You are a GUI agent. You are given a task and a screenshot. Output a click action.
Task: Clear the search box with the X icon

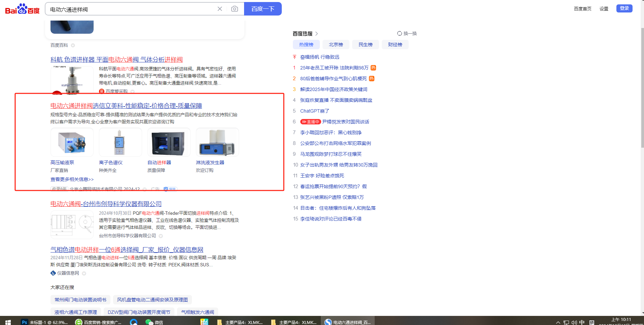pyautogui.click(x=220, y=9)
